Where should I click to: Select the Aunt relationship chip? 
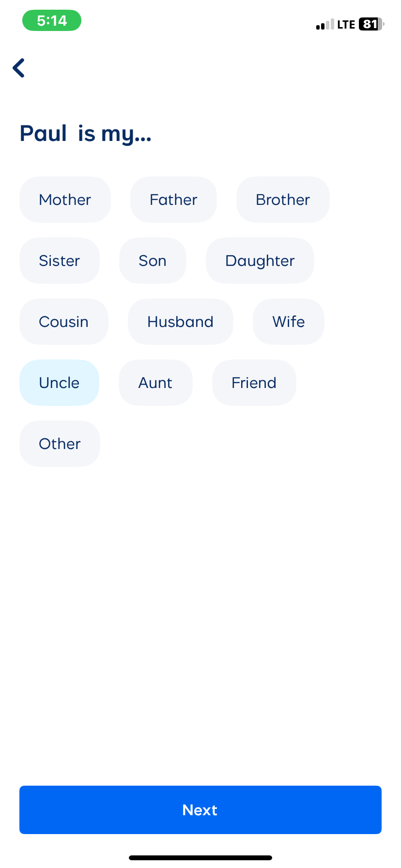click(155, 383)
